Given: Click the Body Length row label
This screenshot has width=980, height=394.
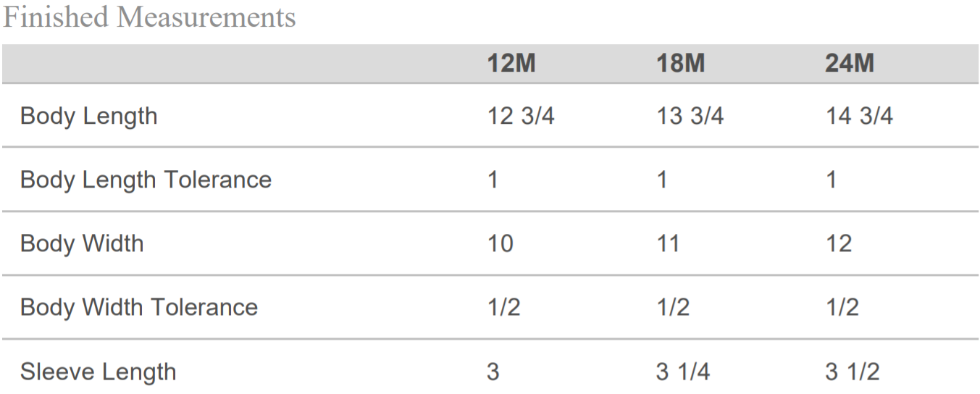Looking at the screenshot, I should pyautogui.click(x=88, y=116).
